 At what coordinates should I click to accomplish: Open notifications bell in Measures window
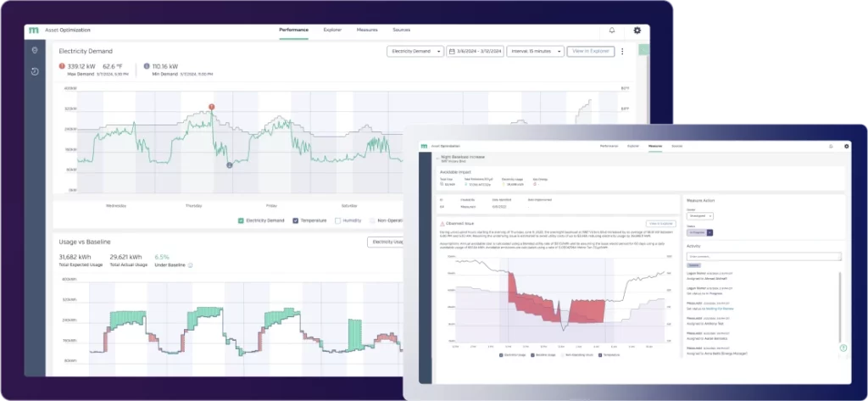[x=831, y=146]
